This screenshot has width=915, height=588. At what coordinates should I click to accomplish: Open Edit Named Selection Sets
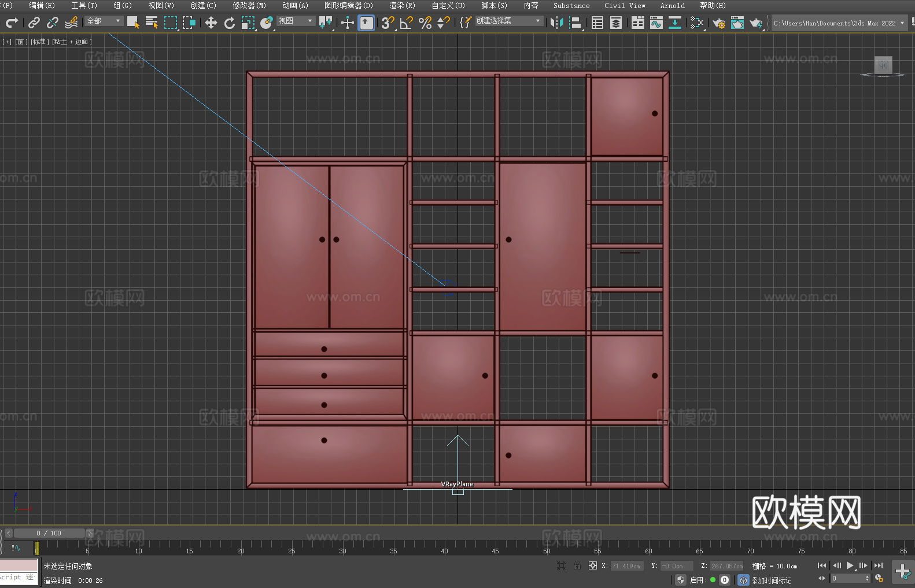tap(466, 23)
